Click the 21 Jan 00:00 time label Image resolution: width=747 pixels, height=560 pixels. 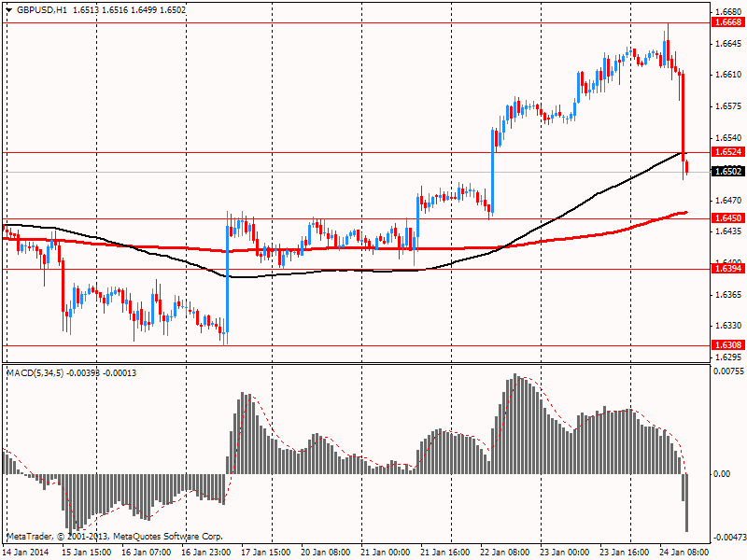click(386, 553)
